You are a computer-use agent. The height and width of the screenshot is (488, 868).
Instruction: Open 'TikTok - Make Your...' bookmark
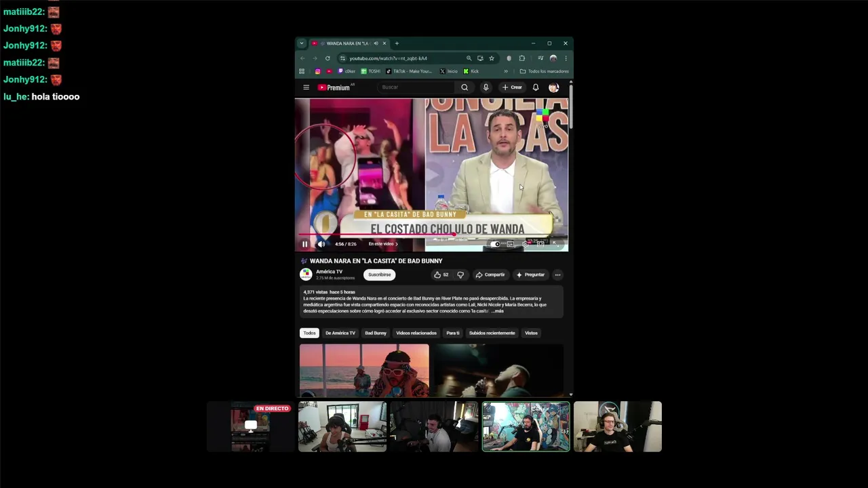click(409, 71)
